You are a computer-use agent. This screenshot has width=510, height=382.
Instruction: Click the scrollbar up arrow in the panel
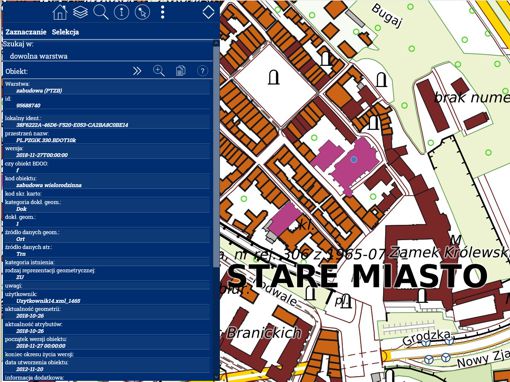(x=216, y=43)
